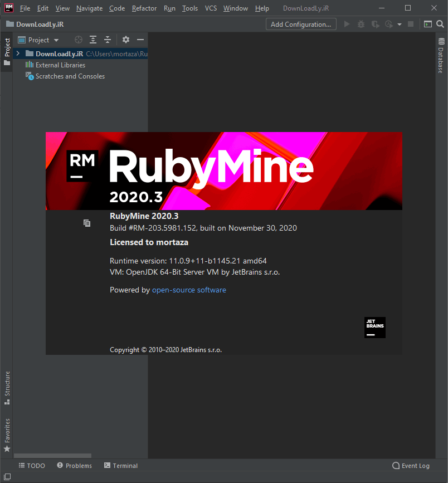
Task: Expand the DownLoadLy.iR project root arrow
Action: pos(18,53)
